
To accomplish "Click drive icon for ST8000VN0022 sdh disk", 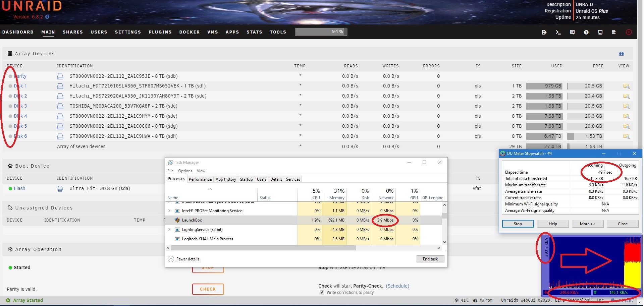I will point(60,136).
